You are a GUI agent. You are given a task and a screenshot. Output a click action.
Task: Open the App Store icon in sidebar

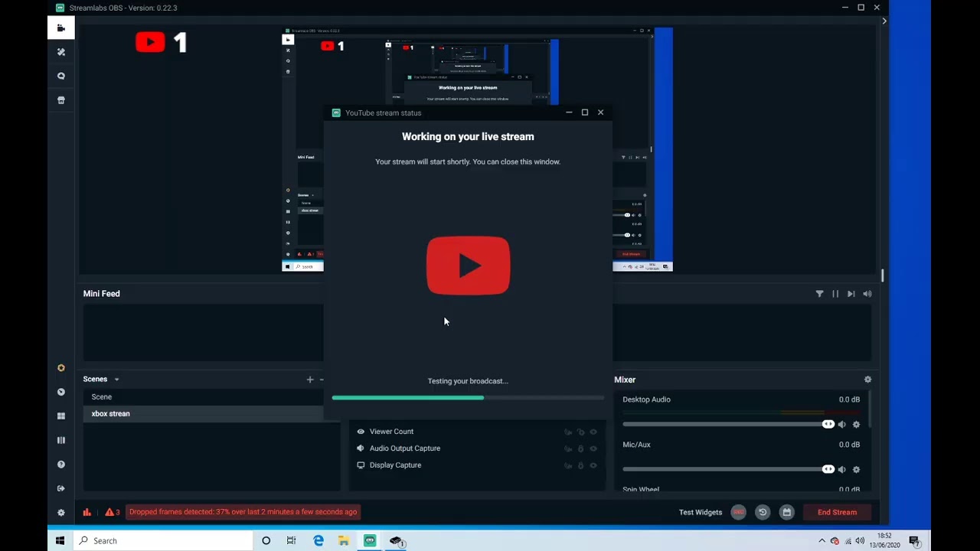(x=61, y=100)
